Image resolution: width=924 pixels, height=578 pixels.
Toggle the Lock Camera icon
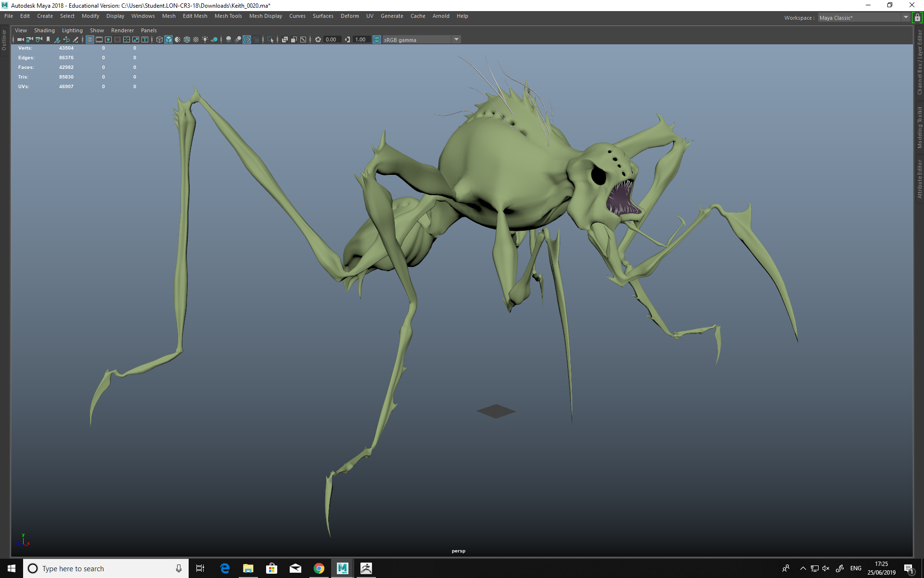coord(29,39)
